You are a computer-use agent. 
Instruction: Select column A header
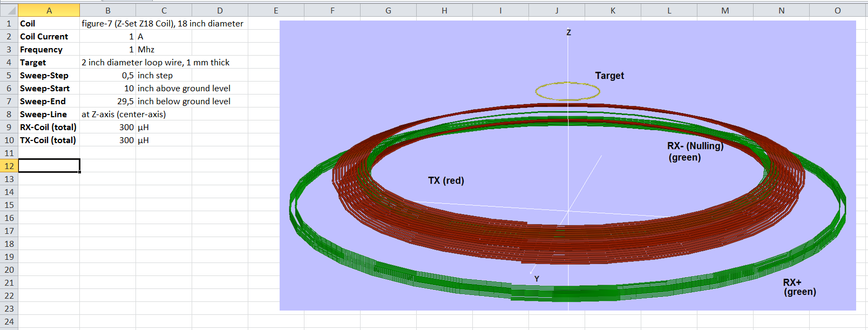pyautogui.click(x=49, y=10)
